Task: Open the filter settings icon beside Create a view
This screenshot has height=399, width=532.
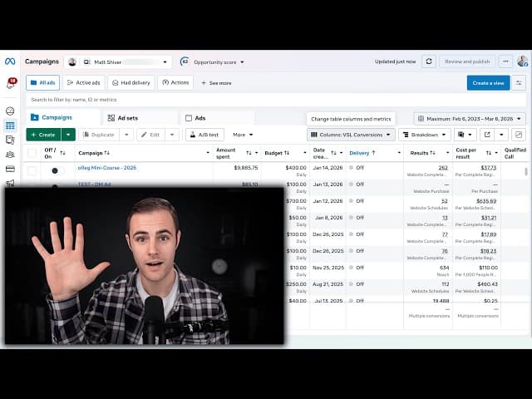Action: click(x=519, y=83)
